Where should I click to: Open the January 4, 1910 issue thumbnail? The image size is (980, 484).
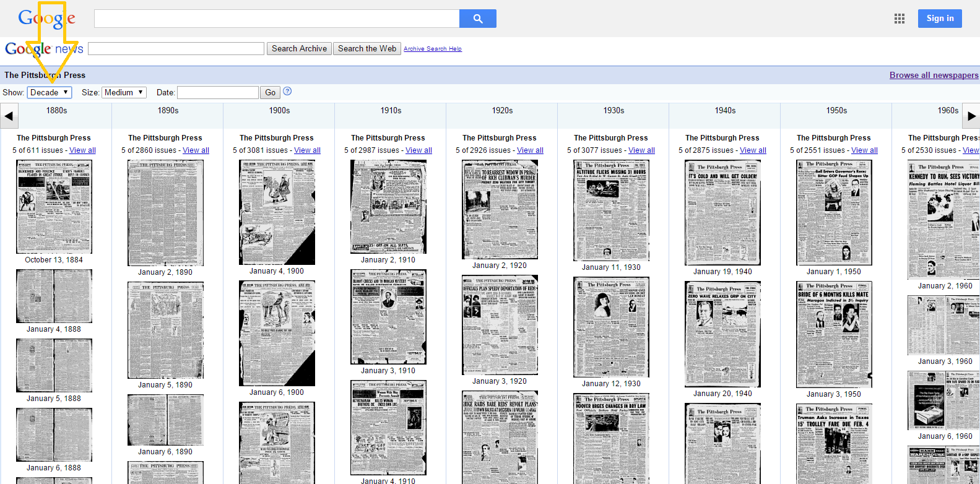click(x=388, y=428)
